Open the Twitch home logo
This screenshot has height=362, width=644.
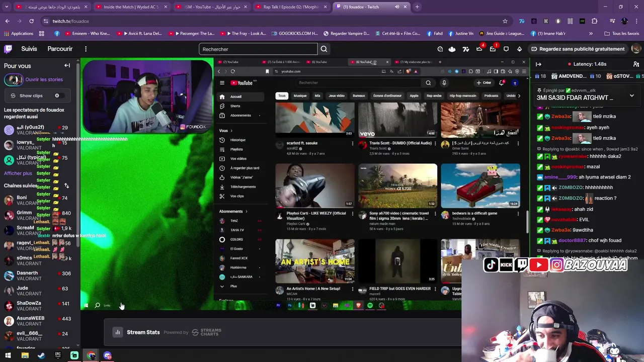point(8,49)
